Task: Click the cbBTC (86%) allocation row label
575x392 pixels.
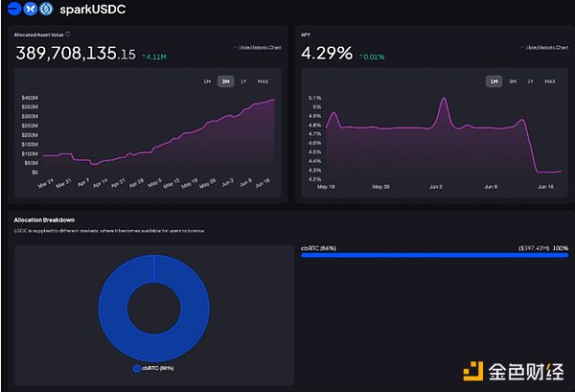Action: click(x=318, y=247)
